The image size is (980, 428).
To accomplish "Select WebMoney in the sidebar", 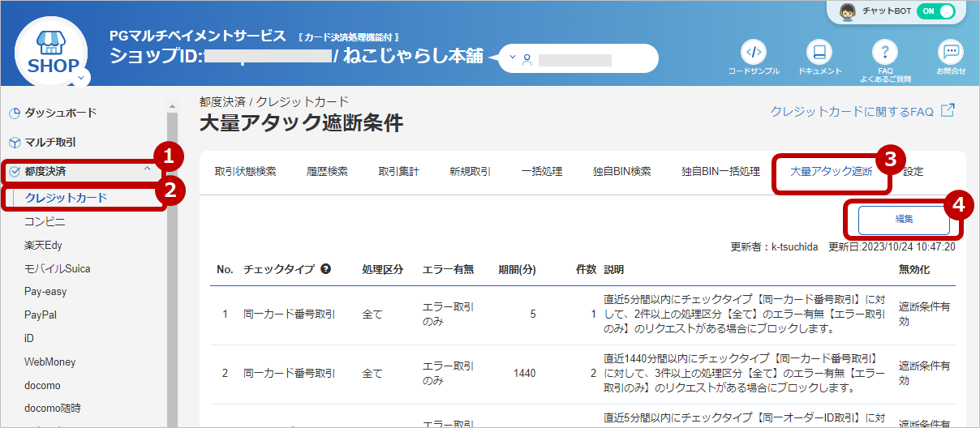I will point(49,362).
